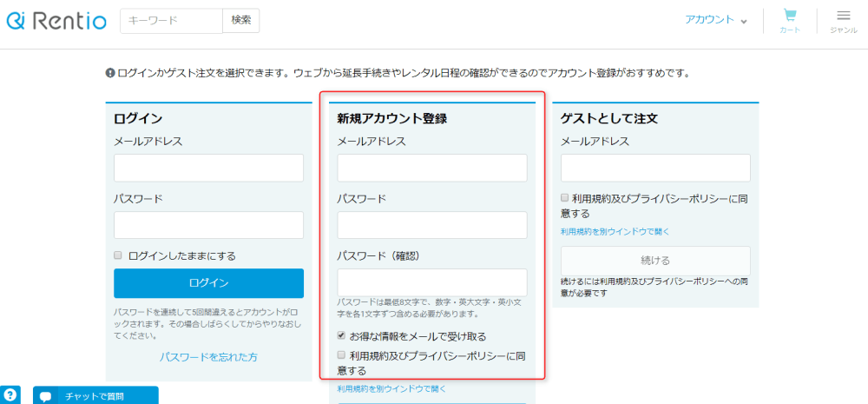Image resolution: width=868 pixels, height=404 pixels.
Task: Focus the パスワード（確認） field
Action: [x=432, y=282]
